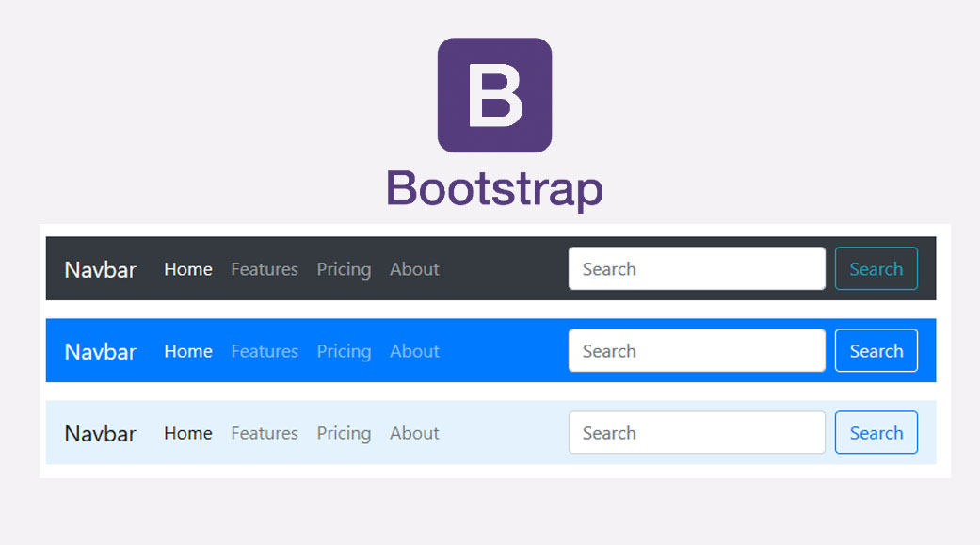The height and width of the screenshot is (545, 980).
Task: Go to Pricing in the blue navbar
Action: pos(344,351)
